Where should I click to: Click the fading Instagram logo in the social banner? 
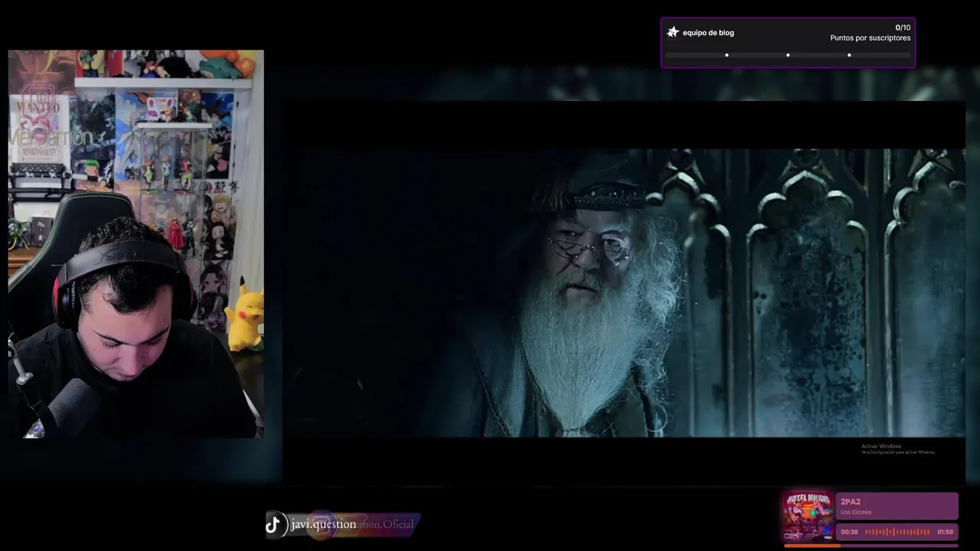(322, 524)
